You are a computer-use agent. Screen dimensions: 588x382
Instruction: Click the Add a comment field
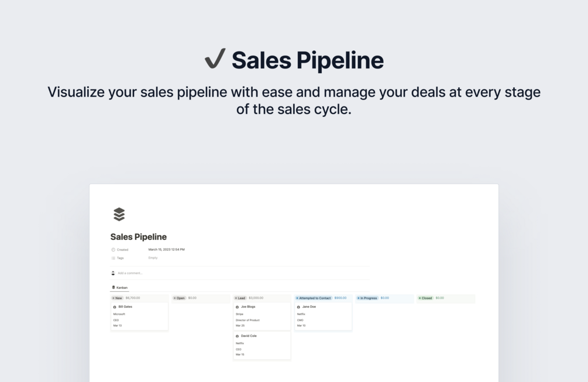130,273
